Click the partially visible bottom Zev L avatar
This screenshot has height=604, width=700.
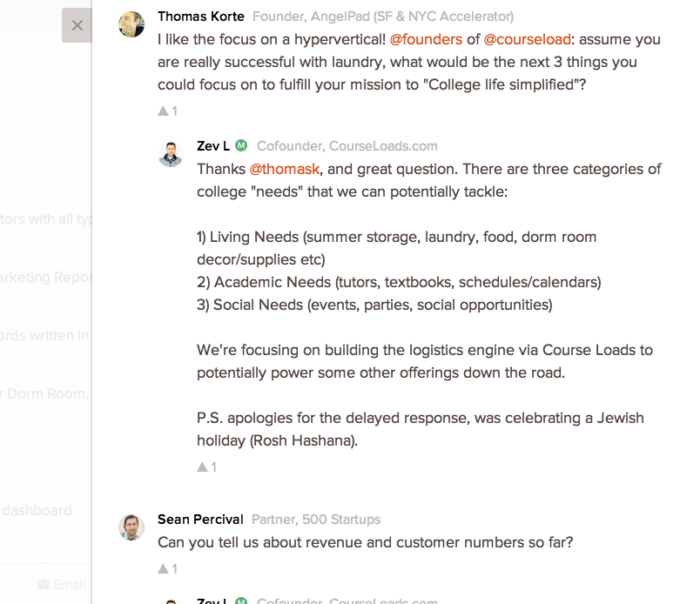[x=171, y=600]
